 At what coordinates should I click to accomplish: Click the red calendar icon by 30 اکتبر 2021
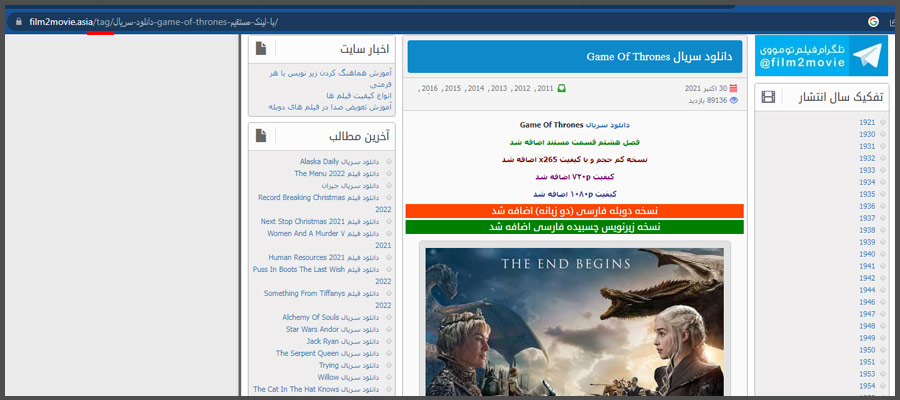733,89
